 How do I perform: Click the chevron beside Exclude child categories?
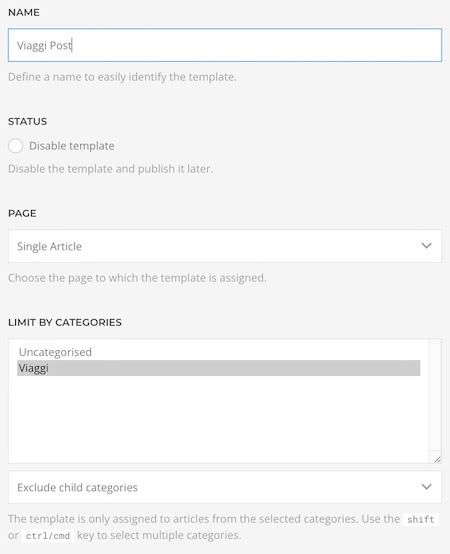point(426,487)
